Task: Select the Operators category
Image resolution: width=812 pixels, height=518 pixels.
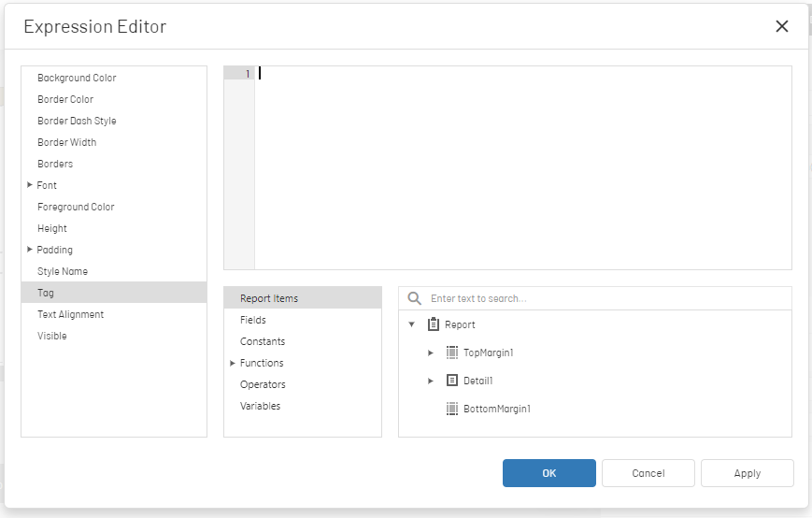Action: pos(303,384)
